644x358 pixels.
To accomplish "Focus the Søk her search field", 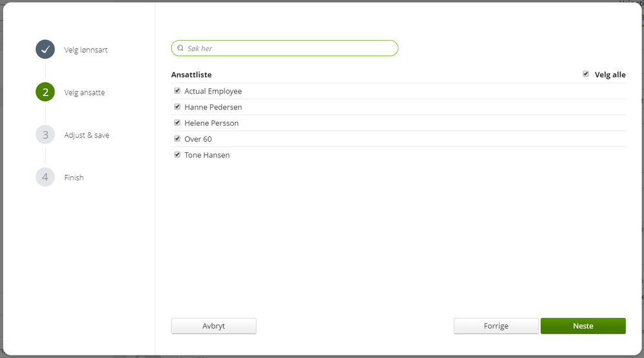I will (x=290, y=48).
